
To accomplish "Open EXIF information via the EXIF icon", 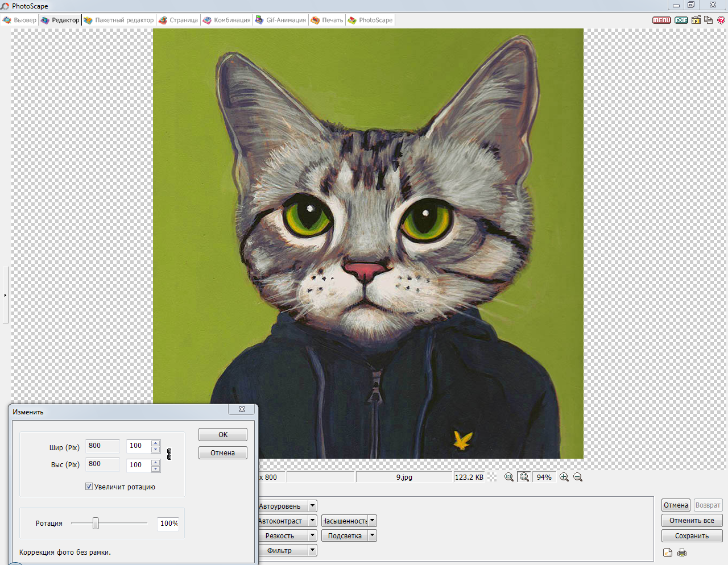I will point(681,20).
